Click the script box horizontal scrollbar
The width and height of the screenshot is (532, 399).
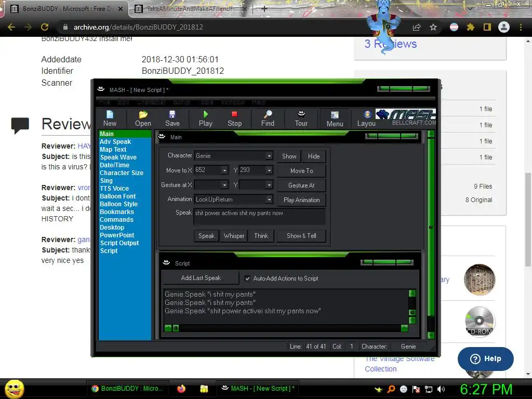[286, 328]
